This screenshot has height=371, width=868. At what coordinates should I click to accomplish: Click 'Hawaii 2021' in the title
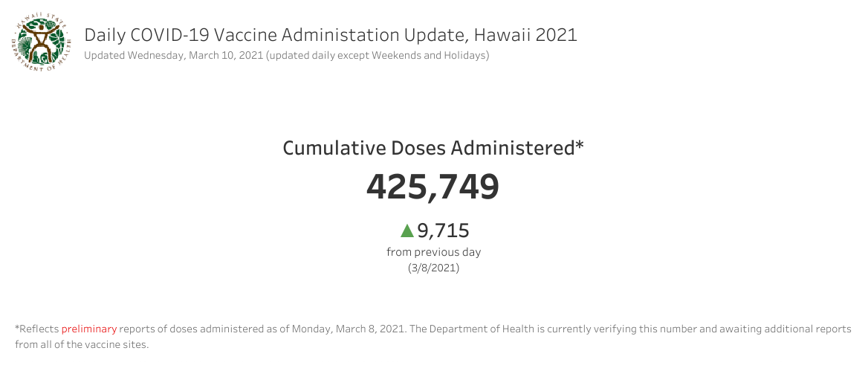[525, 35]
